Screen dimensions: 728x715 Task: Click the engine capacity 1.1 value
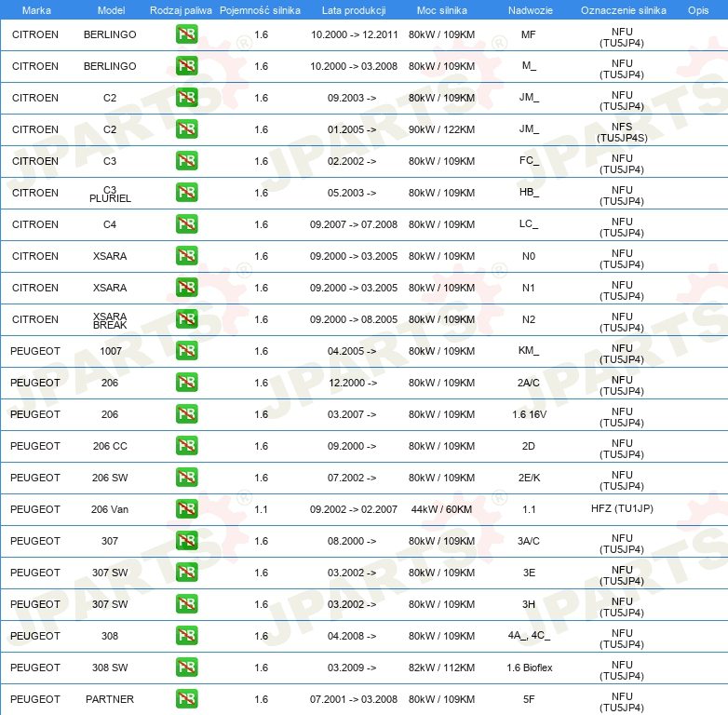[261, 509]
